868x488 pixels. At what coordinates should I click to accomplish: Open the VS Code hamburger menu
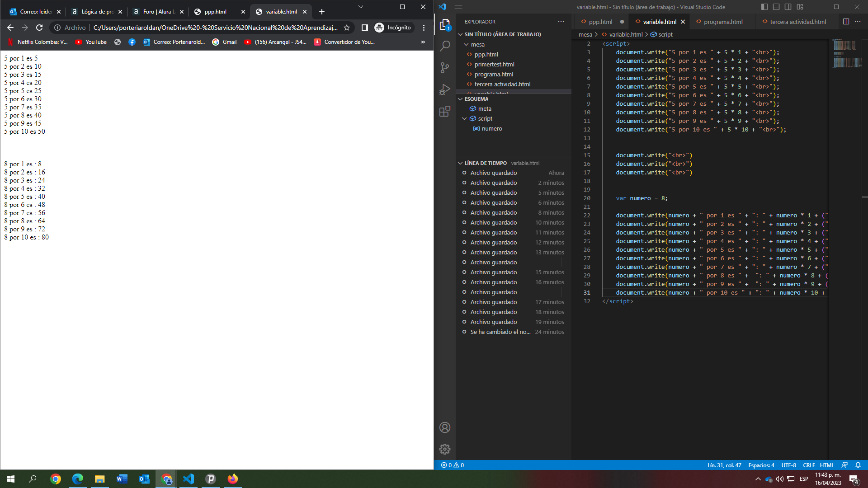click(458, 7)
